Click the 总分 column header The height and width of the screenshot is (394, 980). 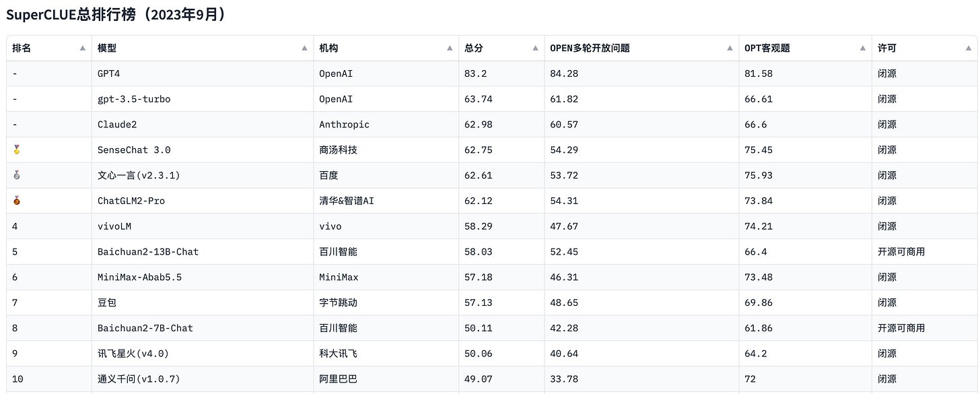click(x=501, y=48)
